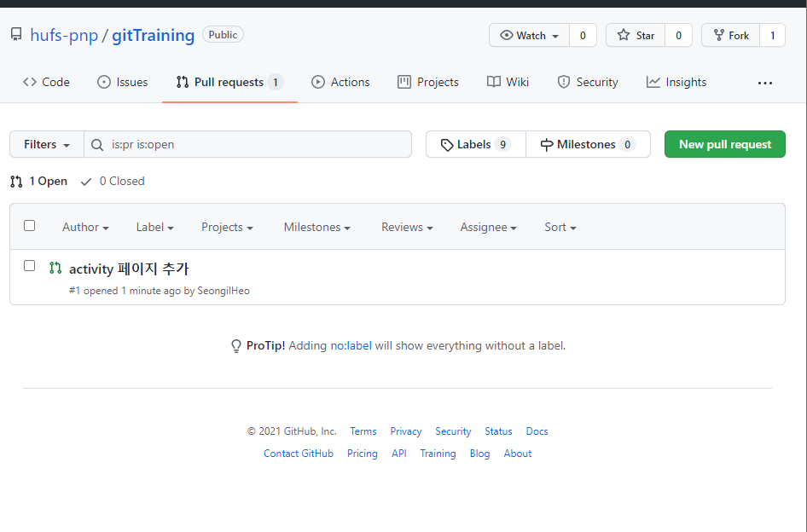The width and height of the screenshot is (807, 532).
Task: Open the Labels button with count 9
Action: (475, 144)
